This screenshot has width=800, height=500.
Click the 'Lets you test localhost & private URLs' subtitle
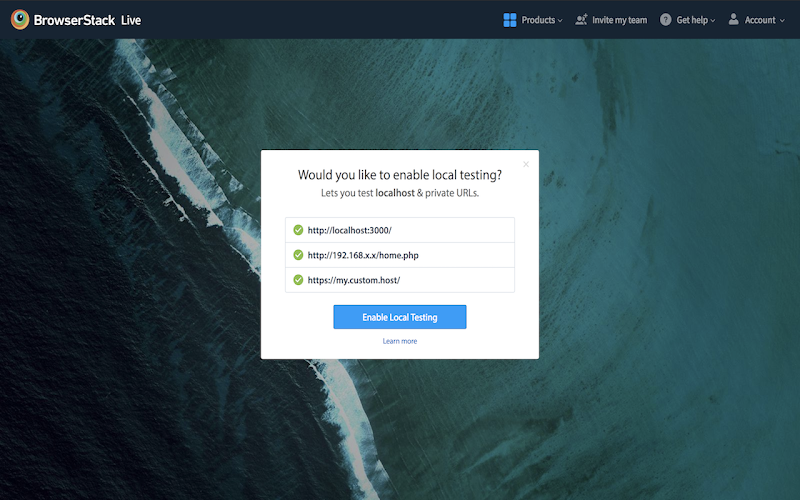[x=399, y=193]
